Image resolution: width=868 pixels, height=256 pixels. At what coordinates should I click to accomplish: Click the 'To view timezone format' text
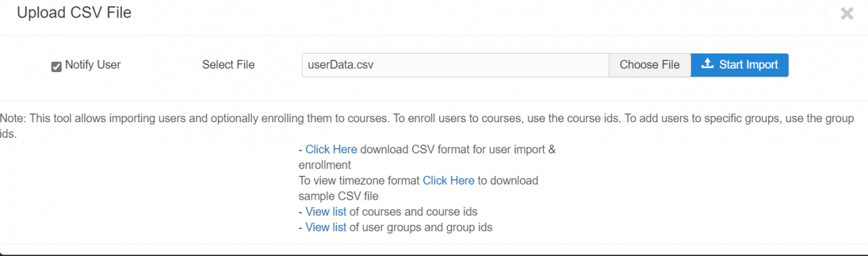[359, 181]
